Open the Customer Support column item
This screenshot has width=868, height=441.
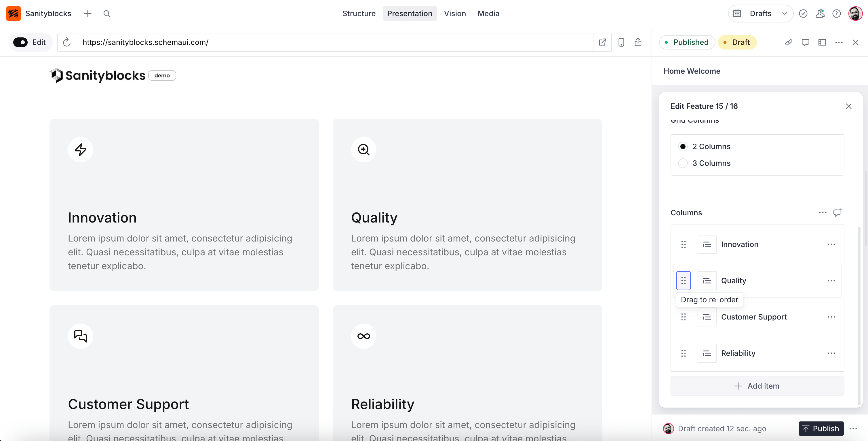(x=753, y=317)
